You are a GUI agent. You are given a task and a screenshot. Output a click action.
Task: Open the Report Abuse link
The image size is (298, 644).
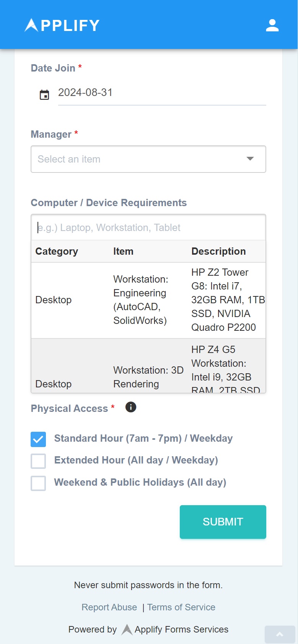point(109,607)
